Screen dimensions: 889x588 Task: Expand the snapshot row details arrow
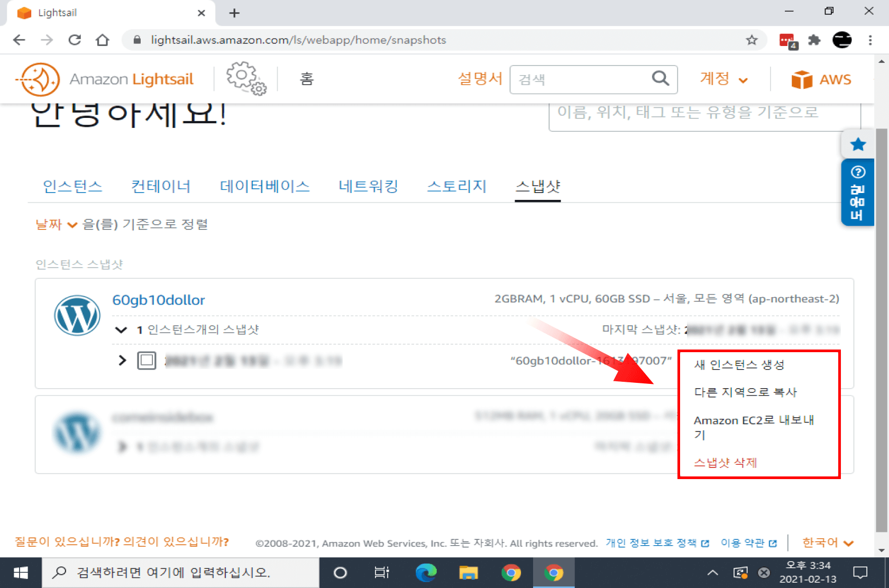tap(122, 361)
